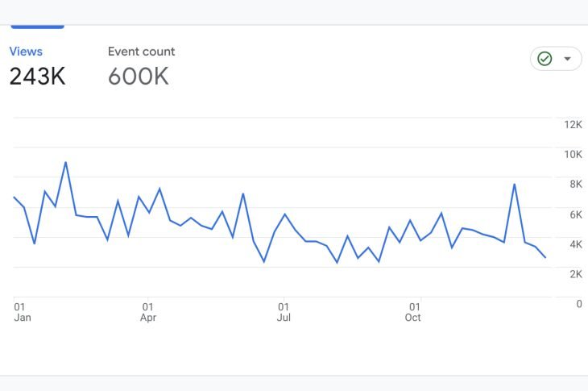Click the green checkmark data quality icon
The image size is (588, 391).
pos(545,59)
